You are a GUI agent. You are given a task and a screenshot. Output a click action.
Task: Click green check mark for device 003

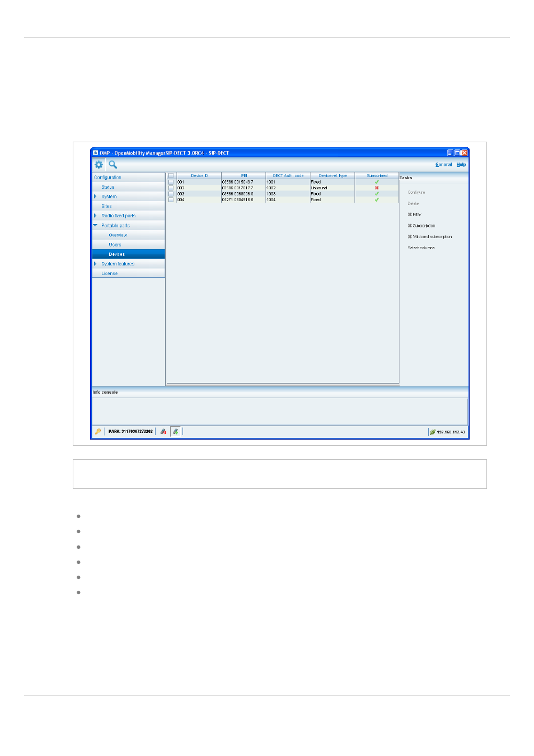[377, 194]
